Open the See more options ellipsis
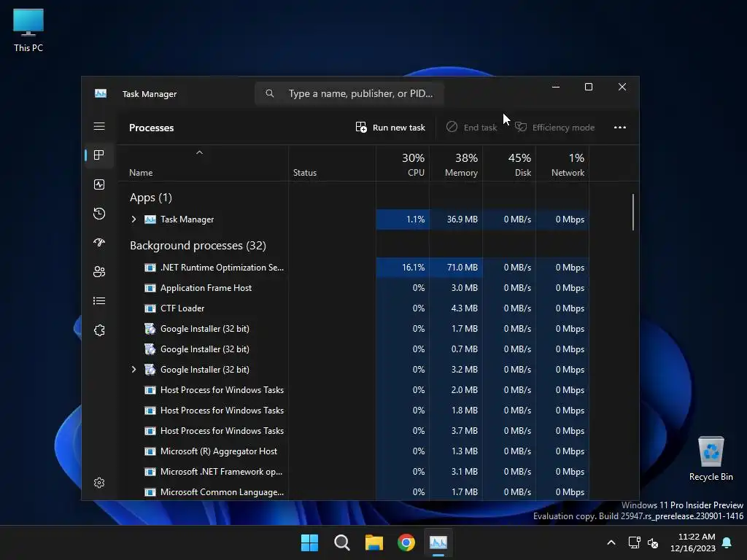747x560 pixels. click(620, 127)
